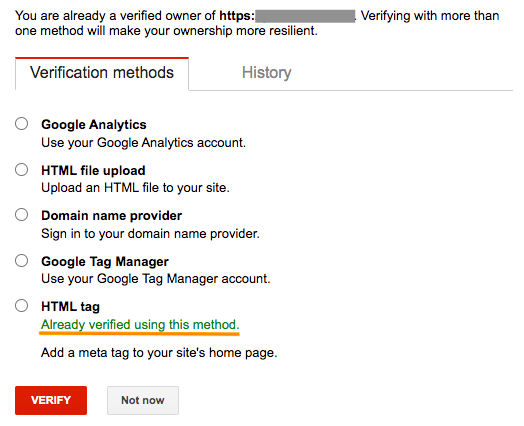524x426 pixels.
Task: Pick the HTML tag radio button
Action: [x=22, y=306]
